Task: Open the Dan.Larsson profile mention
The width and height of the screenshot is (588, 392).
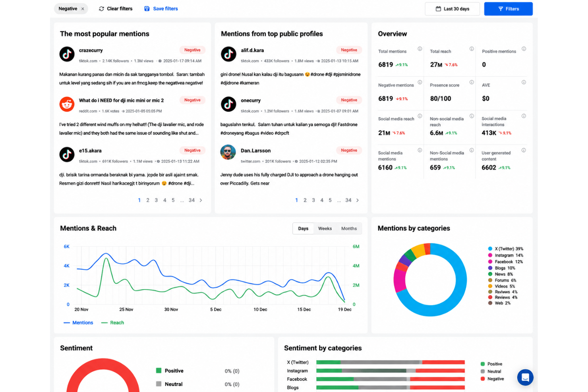Action: 255,151
